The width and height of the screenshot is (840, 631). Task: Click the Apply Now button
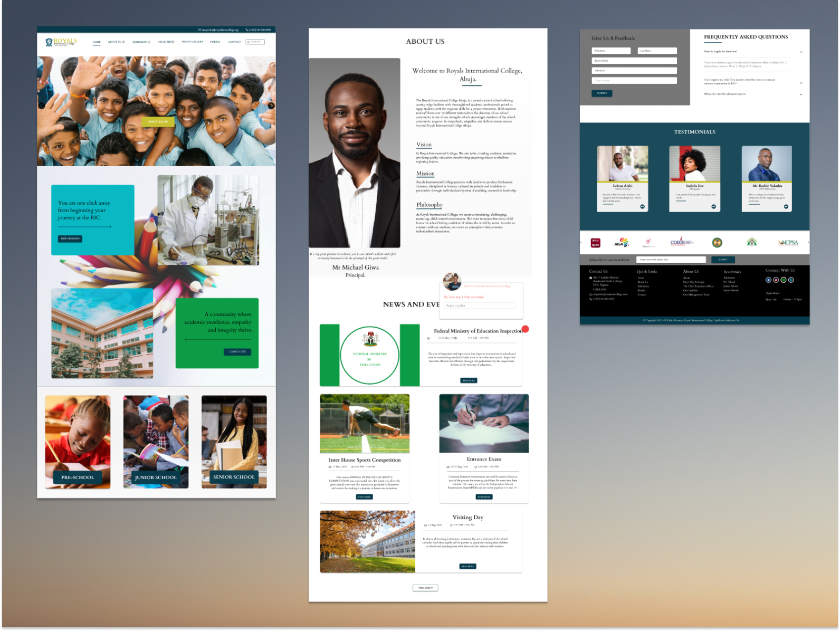point(158,122)
